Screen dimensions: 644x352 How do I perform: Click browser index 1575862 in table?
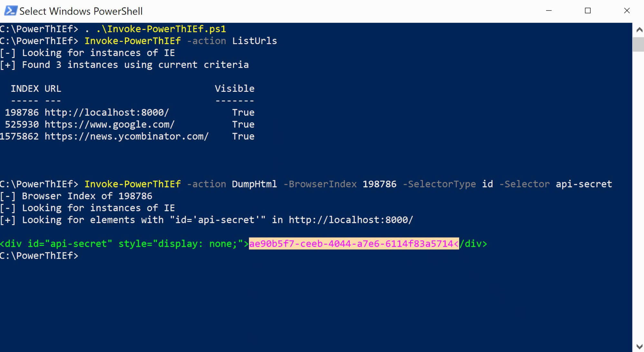[19, 136]
